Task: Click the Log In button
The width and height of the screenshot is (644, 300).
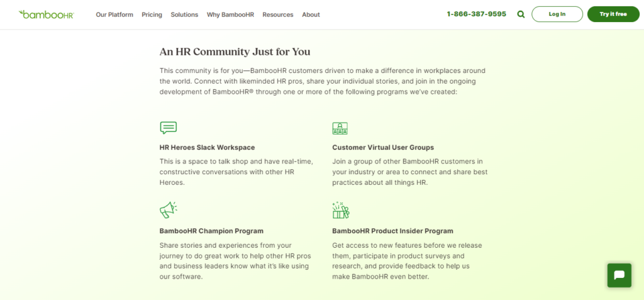Action: click(x=557, y=14)
